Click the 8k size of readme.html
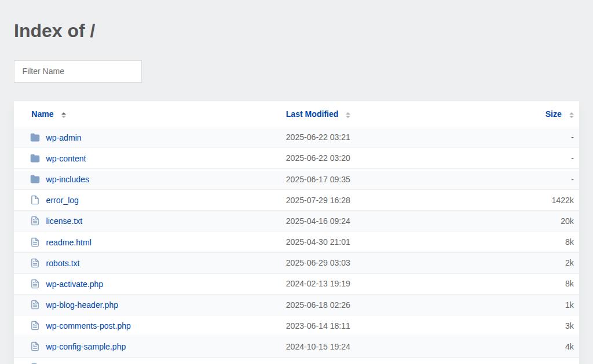The width and height of the screenshot is (593, 364). click(x=569, y=242)
